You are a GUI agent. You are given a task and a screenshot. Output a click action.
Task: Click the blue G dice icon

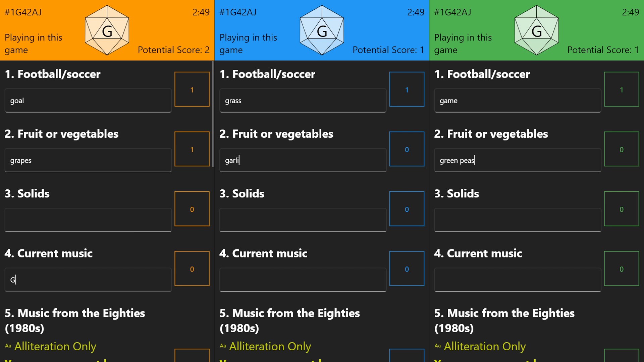322,30
